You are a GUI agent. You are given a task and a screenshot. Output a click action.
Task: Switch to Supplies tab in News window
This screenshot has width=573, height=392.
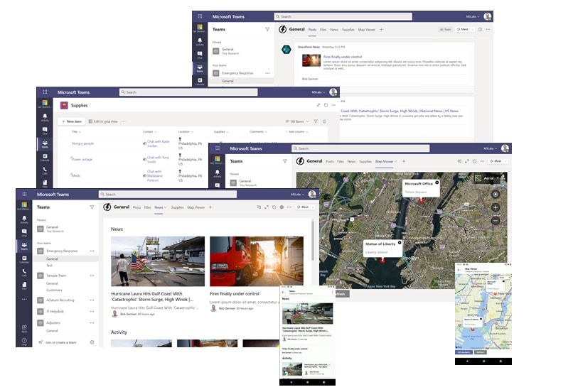177,207
